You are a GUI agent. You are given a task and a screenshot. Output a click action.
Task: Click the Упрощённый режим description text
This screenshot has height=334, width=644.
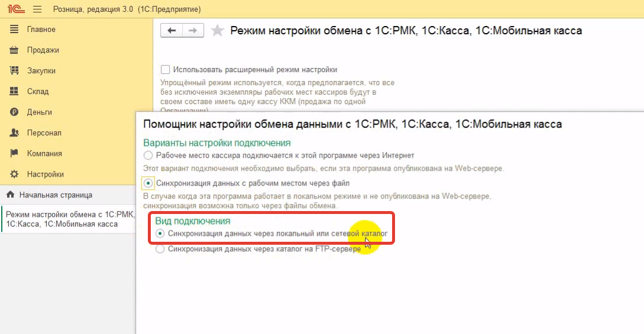(277, 97)
